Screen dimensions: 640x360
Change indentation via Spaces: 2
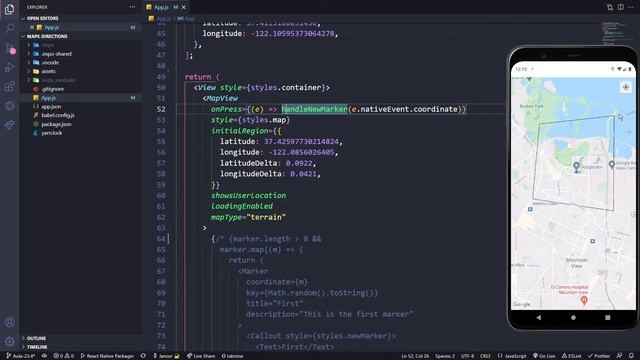tap(444, 356)
